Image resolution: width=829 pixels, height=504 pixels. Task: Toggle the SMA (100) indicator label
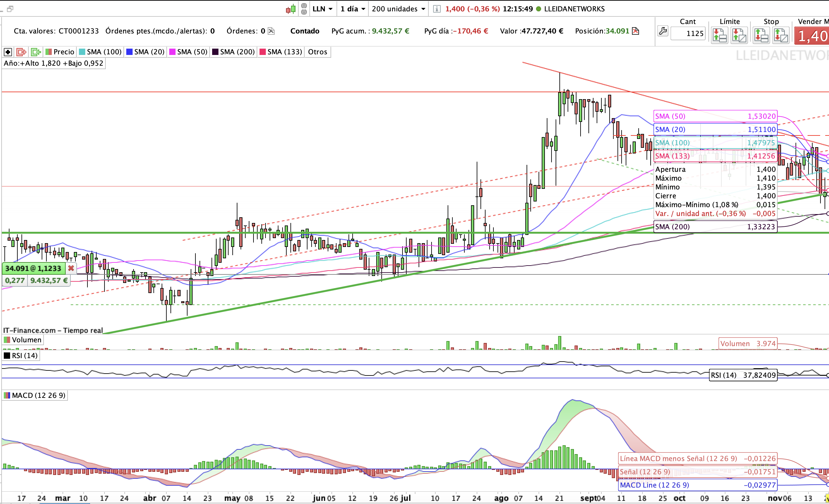100,52
